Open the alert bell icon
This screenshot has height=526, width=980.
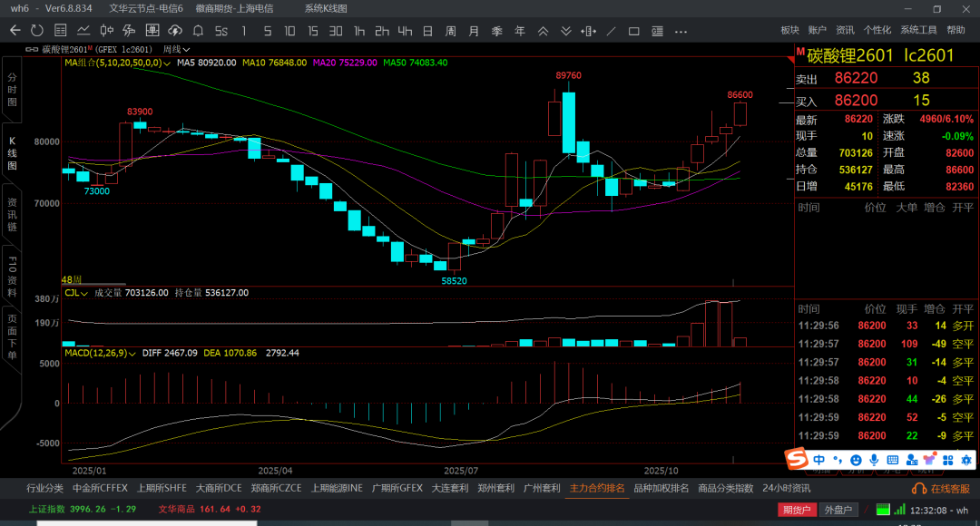pyautogui.click(x=198, y=31)
